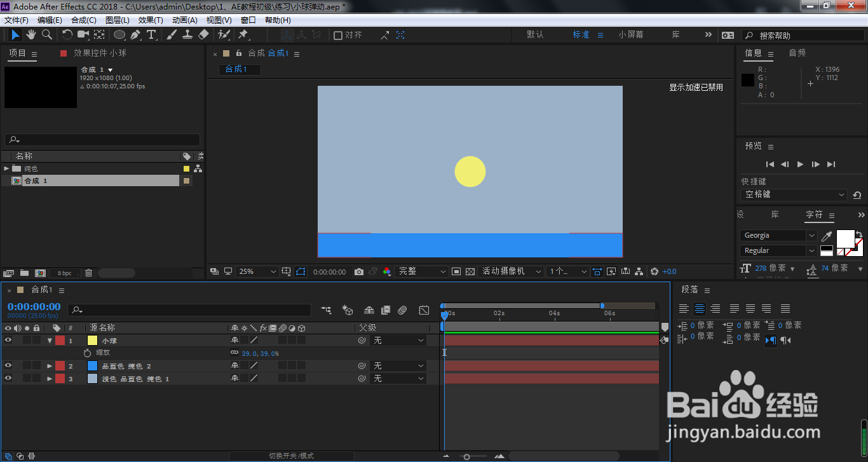Screen dimensions: 868x462
Task: Play the preview
Action: pos(800,164)
